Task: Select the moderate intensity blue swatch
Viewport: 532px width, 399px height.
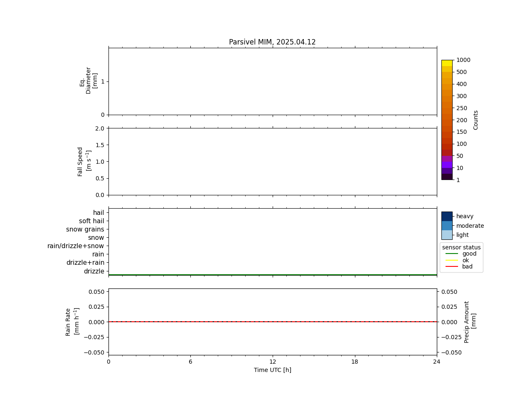Action: tap(447, 226)
